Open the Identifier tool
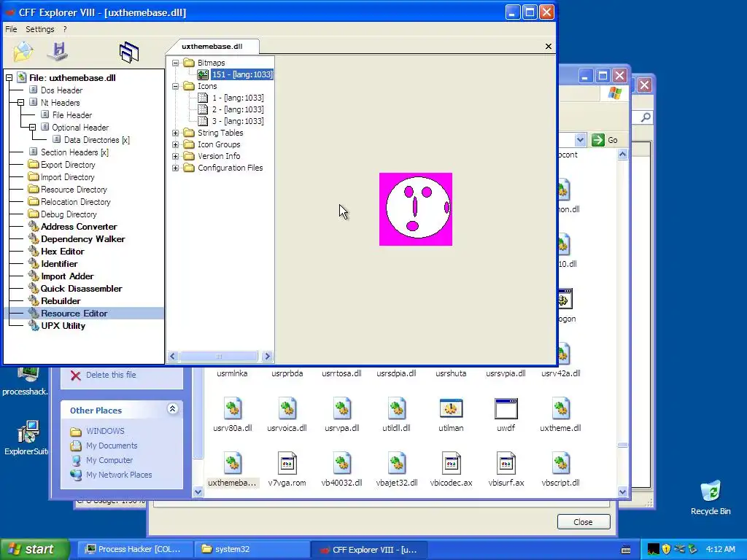 [x=59, y=264]
